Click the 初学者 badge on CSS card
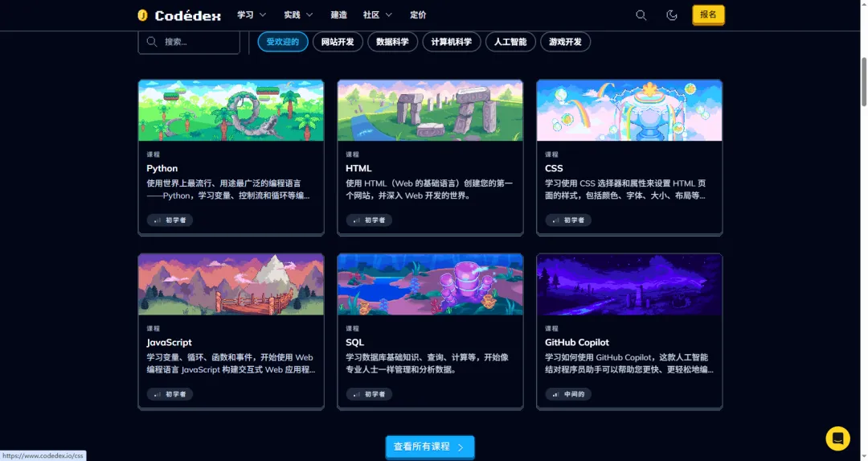This screenshot has height=461, width=868. 568,220
